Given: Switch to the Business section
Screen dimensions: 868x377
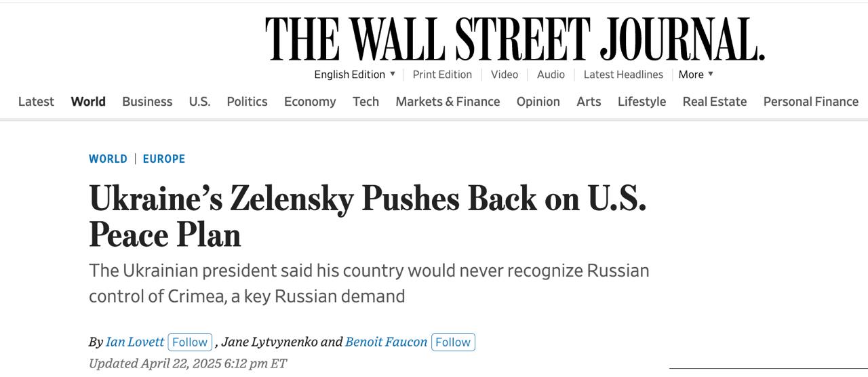Looking at the screenshot, I should pyautogui.click(x=147, y=102).
